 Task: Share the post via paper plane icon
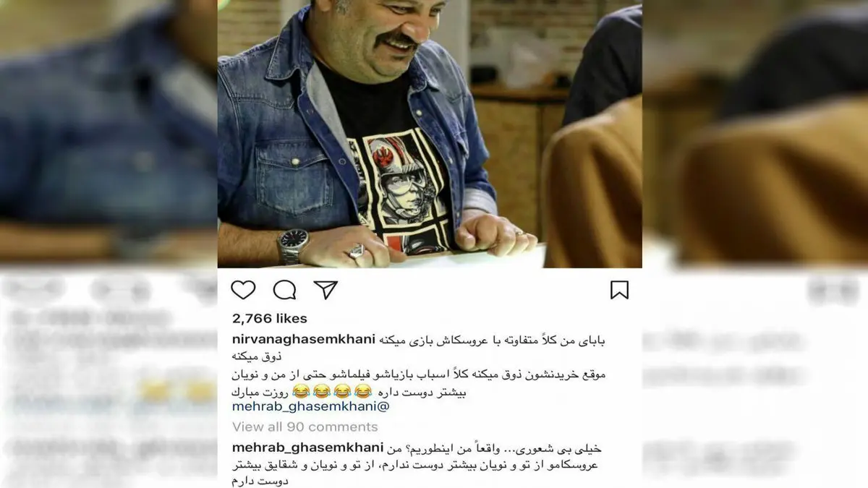[325, 290]
